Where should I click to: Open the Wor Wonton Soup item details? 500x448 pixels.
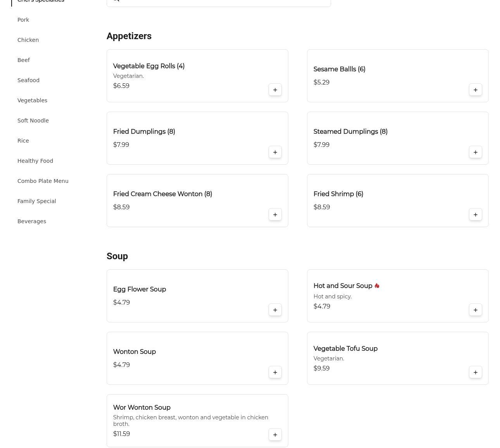tap(142, 408)
